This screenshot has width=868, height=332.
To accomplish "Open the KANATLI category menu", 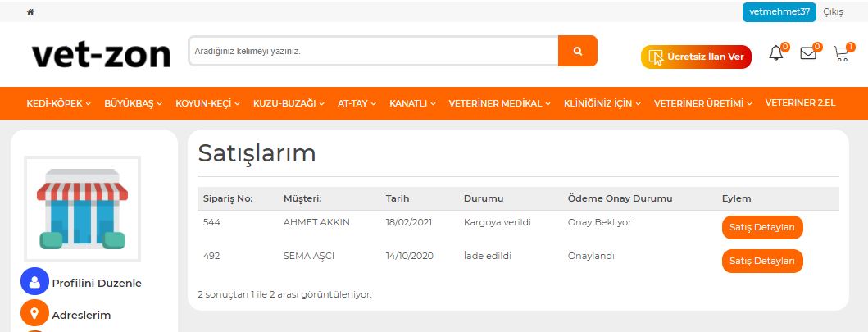I will 412,103.
